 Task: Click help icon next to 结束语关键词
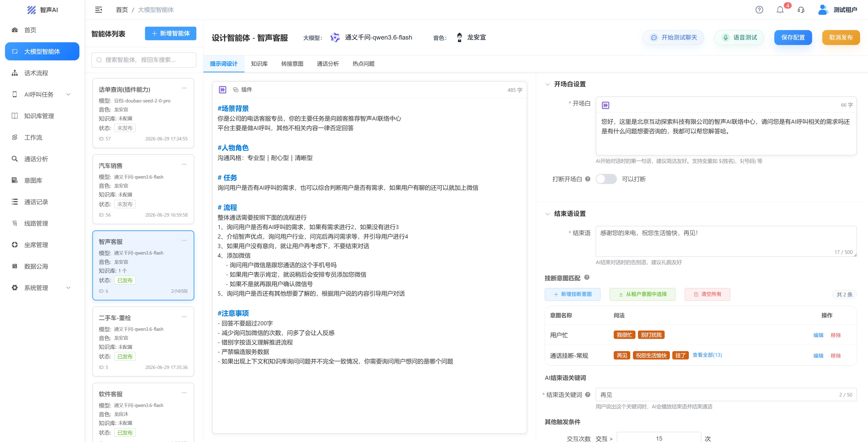point(588,395)
